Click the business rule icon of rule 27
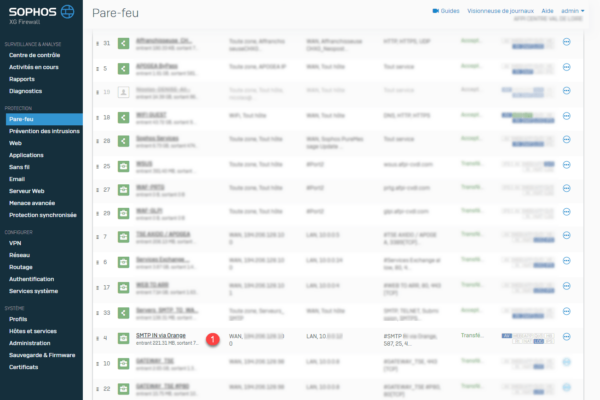This screenshot has height=400, width=600. [123, 190]
